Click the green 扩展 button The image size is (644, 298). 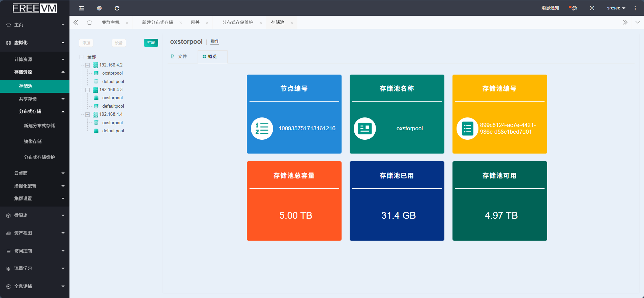coord(151,43)
